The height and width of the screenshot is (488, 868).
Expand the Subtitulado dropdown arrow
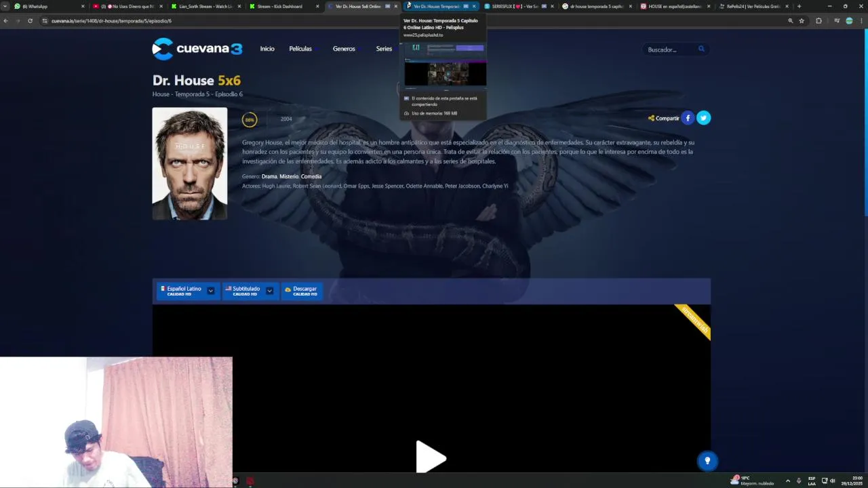click(x=269, y=291)
